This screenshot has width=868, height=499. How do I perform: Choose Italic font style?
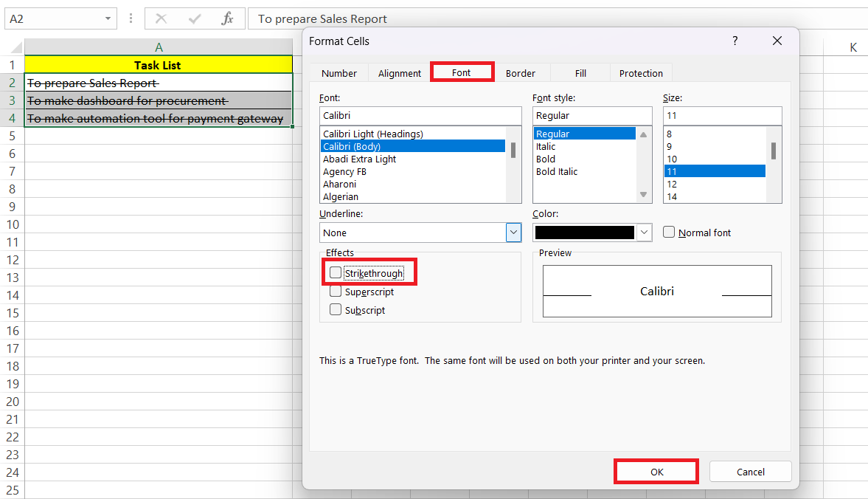point(585,146)
